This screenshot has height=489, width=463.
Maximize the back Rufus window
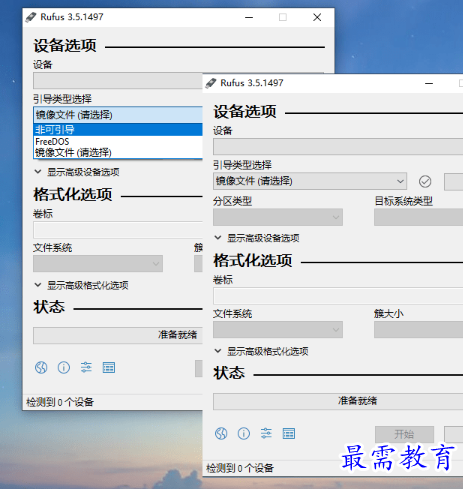pyautogui.click(x=283, y=17)
